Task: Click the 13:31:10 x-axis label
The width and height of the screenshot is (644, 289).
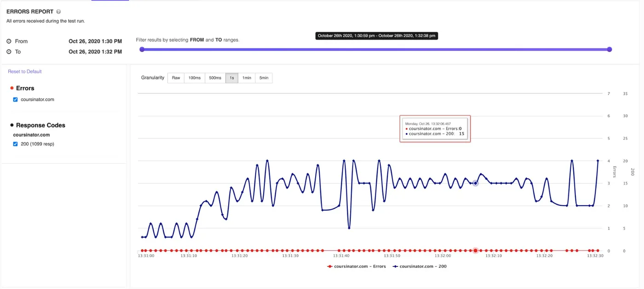Action: click(189, 256)
